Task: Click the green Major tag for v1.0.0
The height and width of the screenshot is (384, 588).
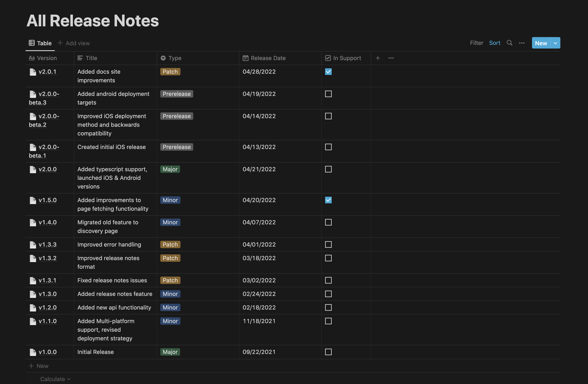Action: (x=170, y=352)
